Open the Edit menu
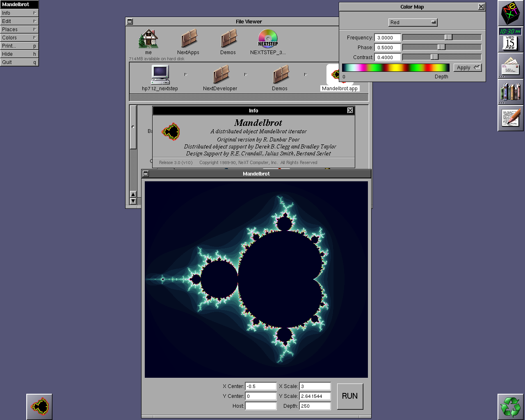This screenshot has height=420, width=525. pos(19,21)
